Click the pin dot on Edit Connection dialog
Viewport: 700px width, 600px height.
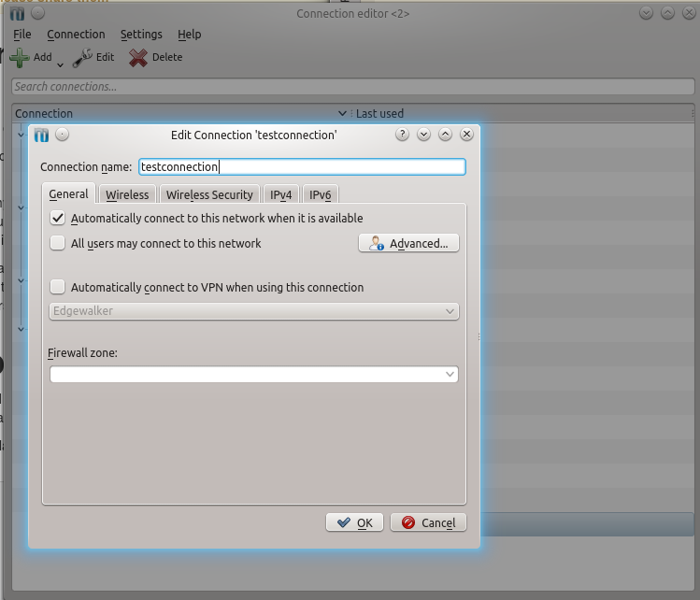[x=62, y=135]
